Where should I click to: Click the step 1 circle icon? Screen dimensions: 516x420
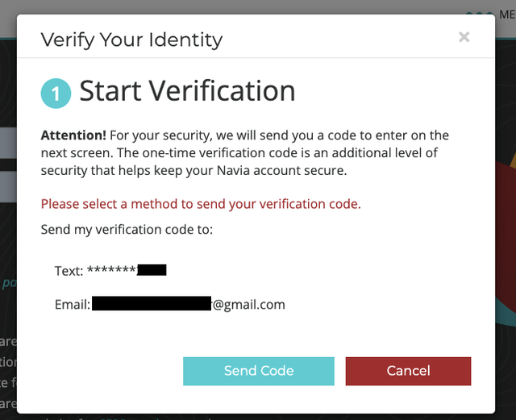[56, 94]
